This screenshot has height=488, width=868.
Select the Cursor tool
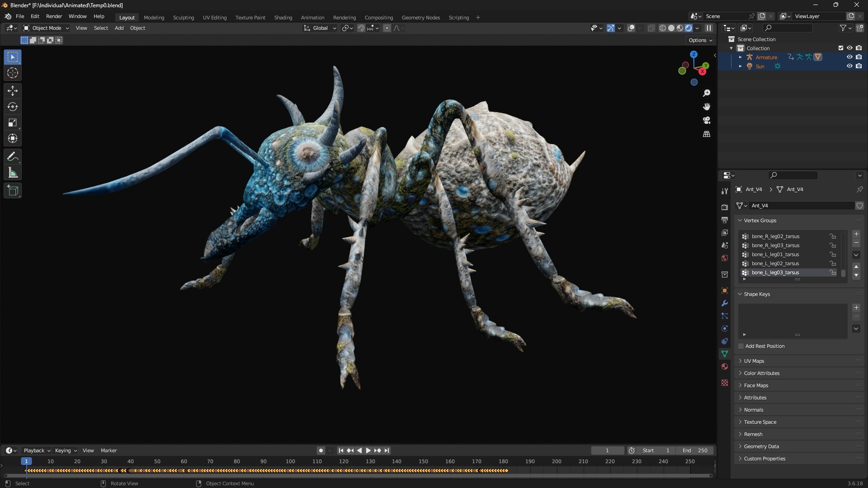click(13, 73)
